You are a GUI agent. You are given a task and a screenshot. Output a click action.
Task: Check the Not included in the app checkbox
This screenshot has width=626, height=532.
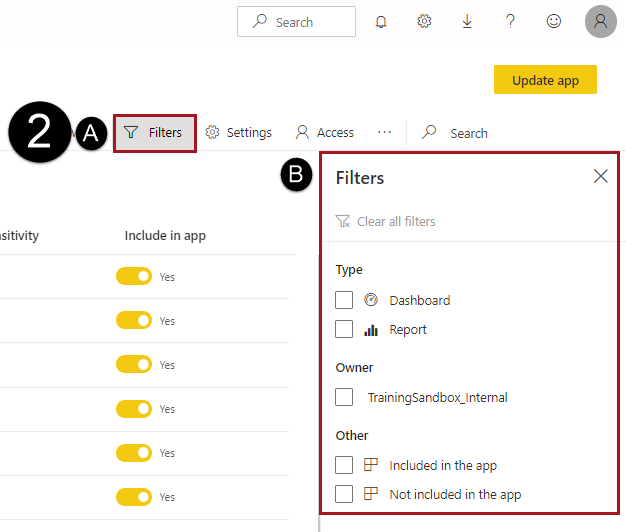coord(344,494)
